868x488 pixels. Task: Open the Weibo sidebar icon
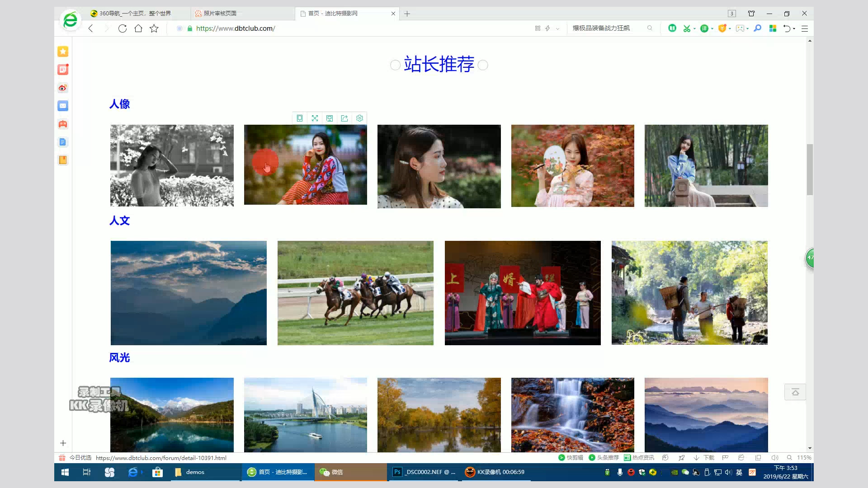(x=63, y=88)
